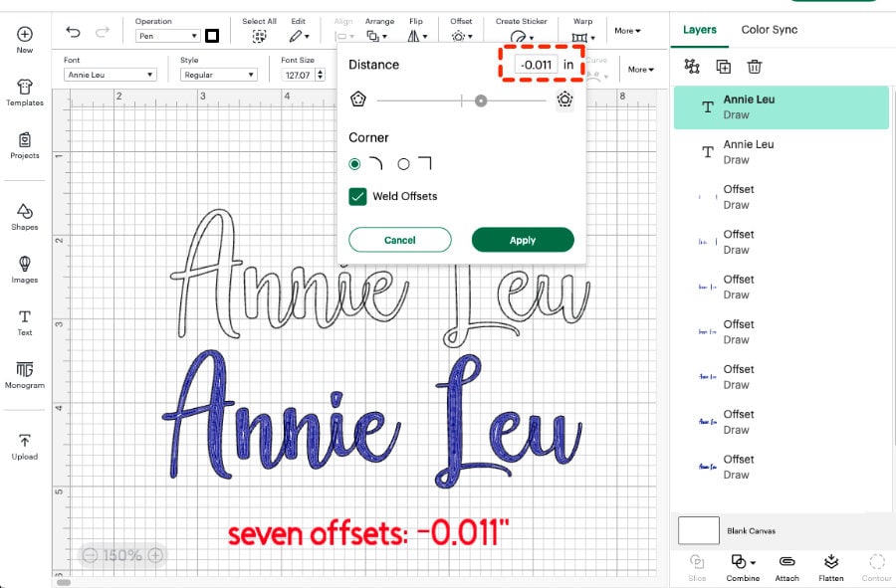The height and width of the screenshot is (588, 896).
Task: Delete the selected layer with trash icon
Action: pyautogui.click(x=755, y=67)
